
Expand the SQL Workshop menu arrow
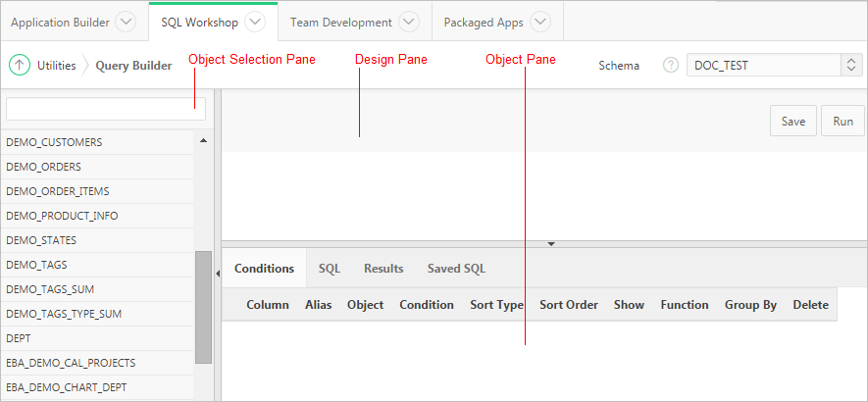255,22
